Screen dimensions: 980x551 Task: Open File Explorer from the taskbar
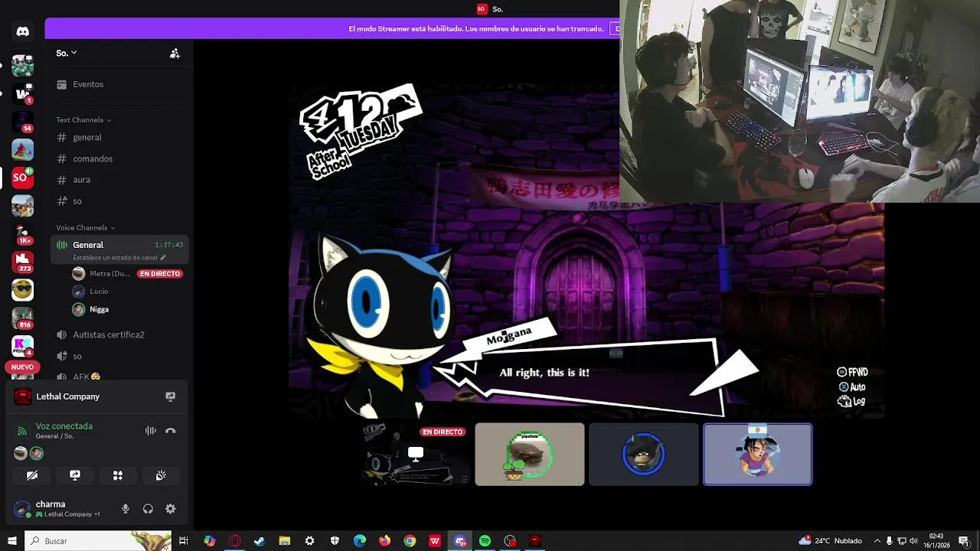[285, 541]
